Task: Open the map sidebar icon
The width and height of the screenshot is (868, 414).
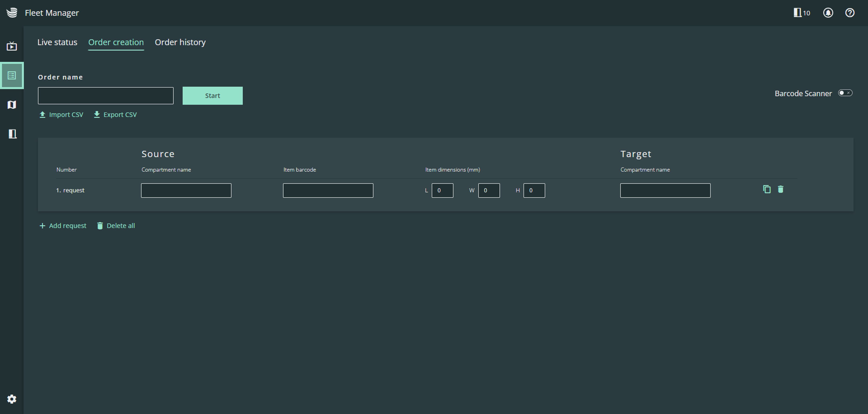Action: pos(12,105)
